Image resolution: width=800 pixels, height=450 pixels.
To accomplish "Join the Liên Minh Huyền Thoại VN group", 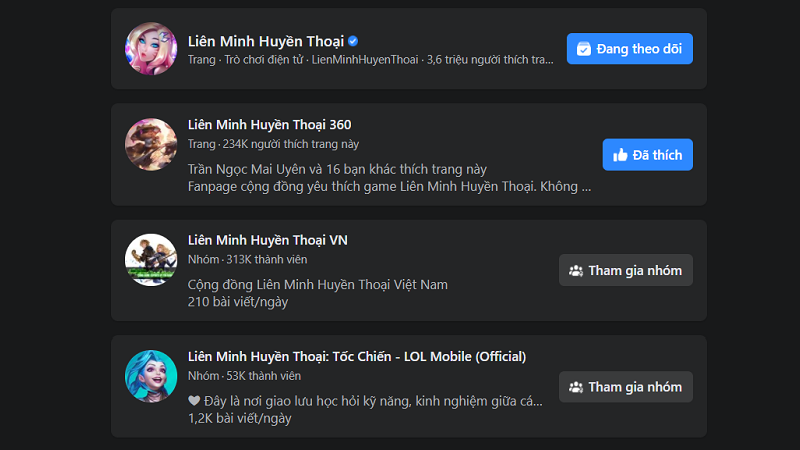I will [625, 271].
